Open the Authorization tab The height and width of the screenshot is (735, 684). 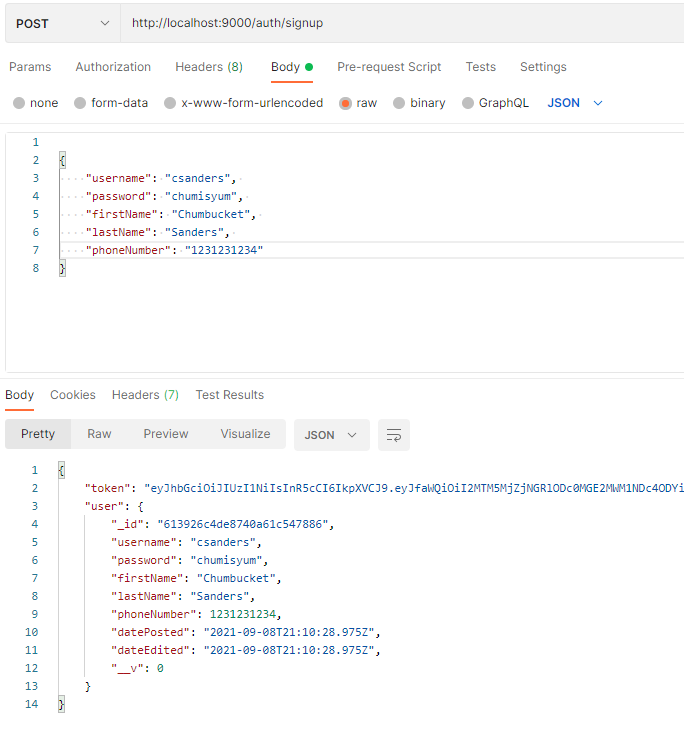[113, 67]
